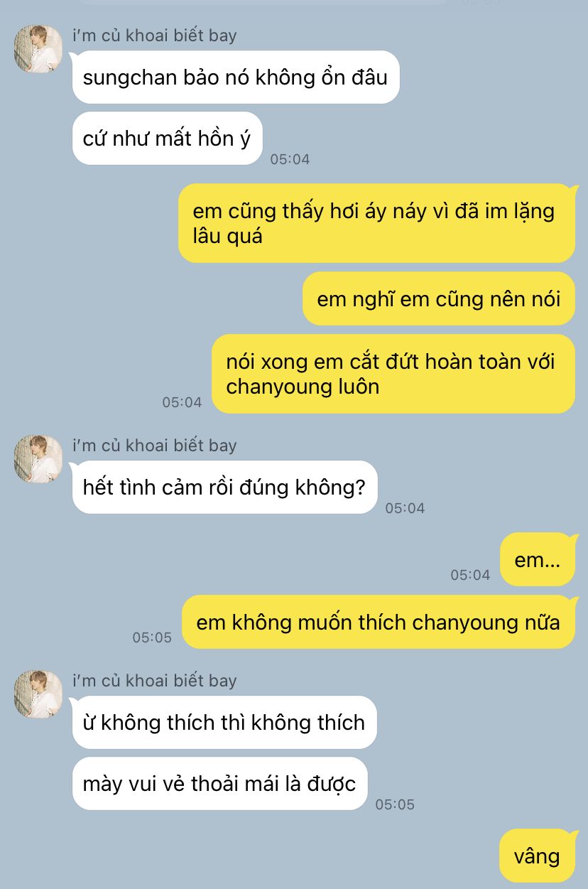Tap the yellow message 'em nghĩ em cũng nên nói'
Image resolution: width=588 pixels, height=889 pixels.
coord(439,298)
